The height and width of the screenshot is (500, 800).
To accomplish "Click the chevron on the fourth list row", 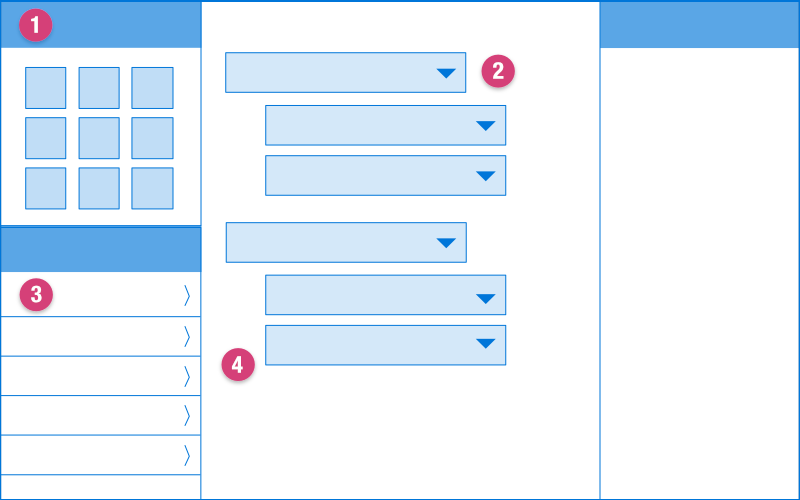I will pyautogui.click(x=187, y=415).
